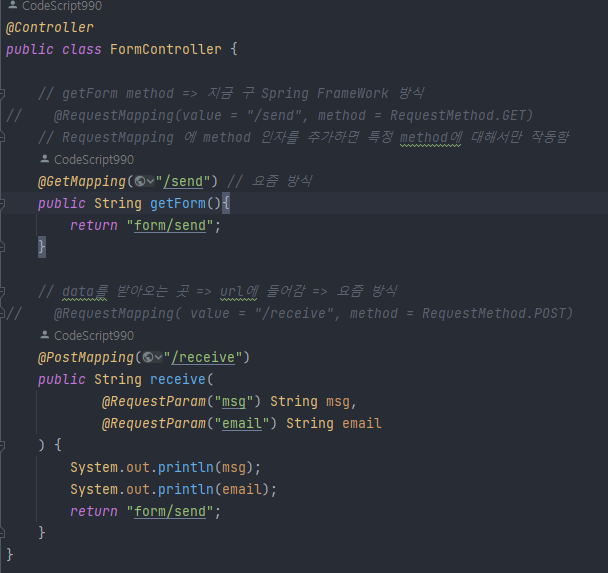The width and height of the screenshot is (608, 573).
Task: Click the commented RequestMethod.GET text
Action: coord(457,116)
